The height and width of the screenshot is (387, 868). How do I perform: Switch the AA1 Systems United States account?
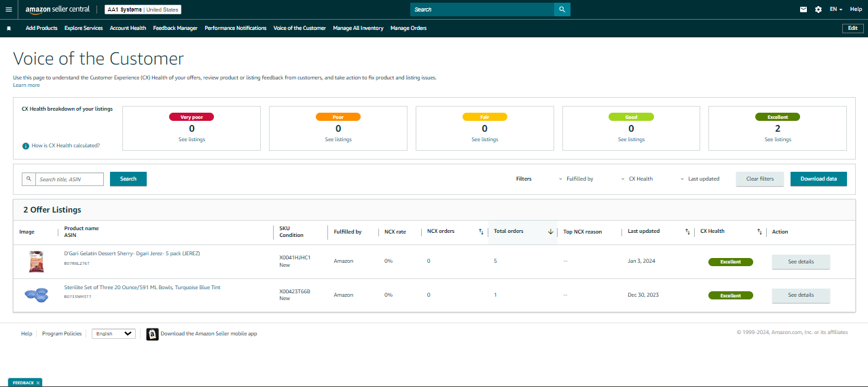143,10
